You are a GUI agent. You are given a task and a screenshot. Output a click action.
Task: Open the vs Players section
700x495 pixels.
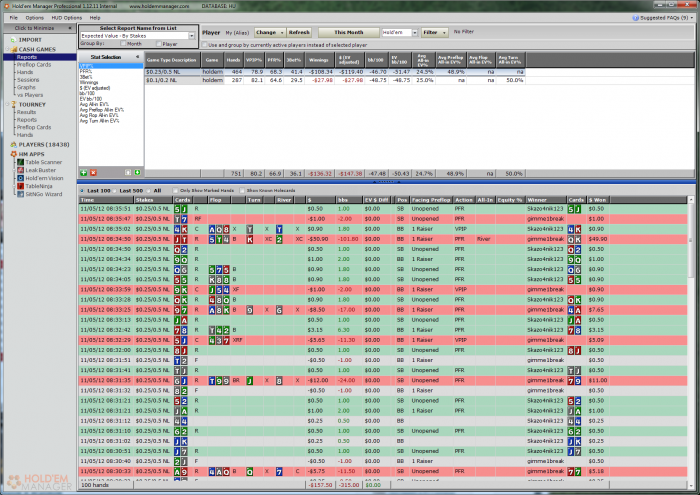(x=30, y=95)
